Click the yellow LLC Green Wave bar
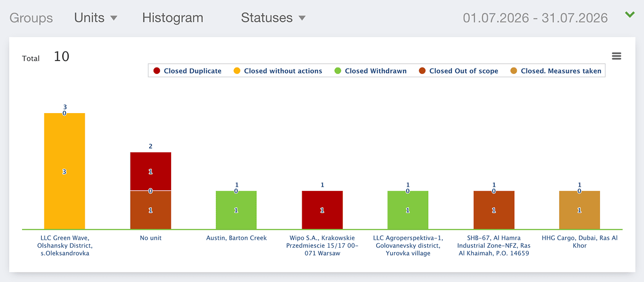Image resolution: width=644 pixels, height=282 pixels. pyautogui.click(x=64, y=171)
